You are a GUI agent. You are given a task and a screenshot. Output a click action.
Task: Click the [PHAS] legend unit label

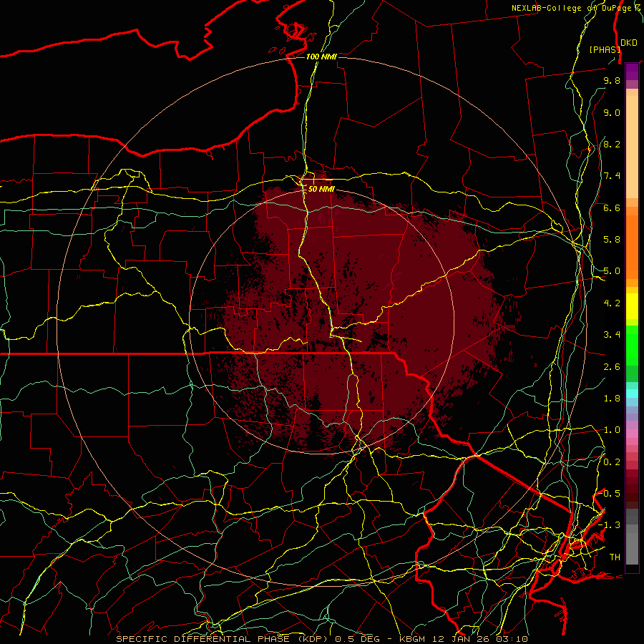click(x=604, y=49)
